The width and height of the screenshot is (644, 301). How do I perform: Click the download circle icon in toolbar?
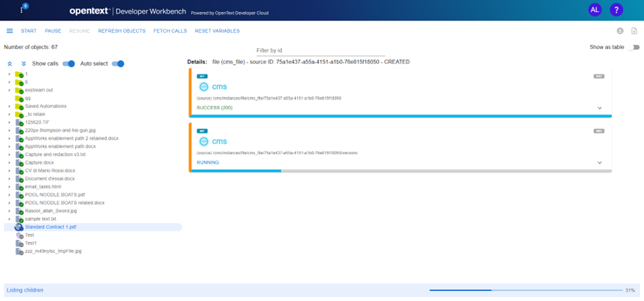click(620, 31)
